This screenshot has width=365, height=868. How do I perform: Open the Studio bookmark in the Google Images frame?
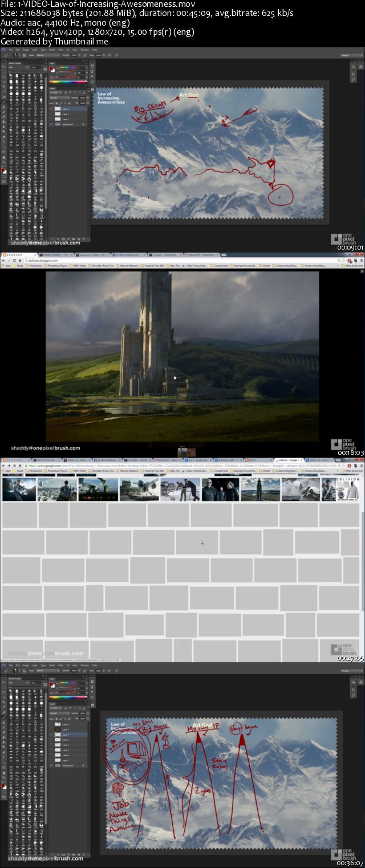[19, 470]
